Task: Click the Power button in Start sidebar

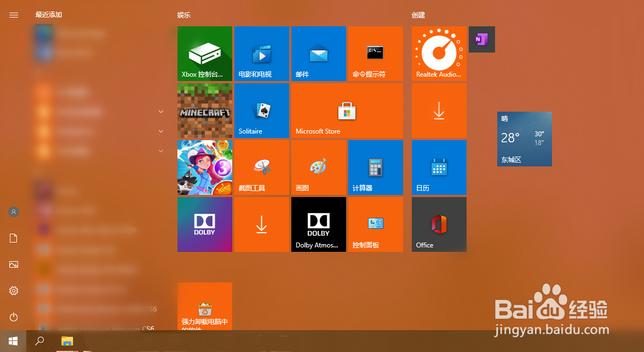Action: click(14, 317)
